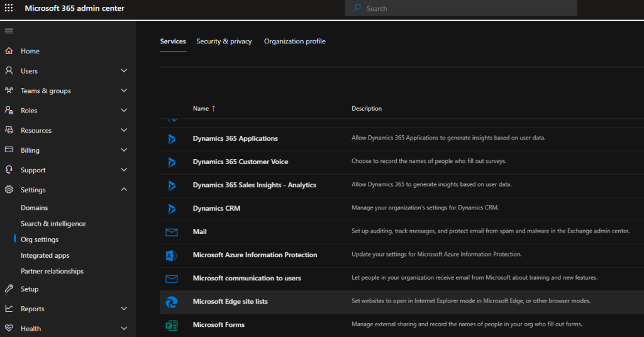The width and height of the screenshot is (644, 337).
Task: Click the Support headset icon
Action: coord(9,170)
